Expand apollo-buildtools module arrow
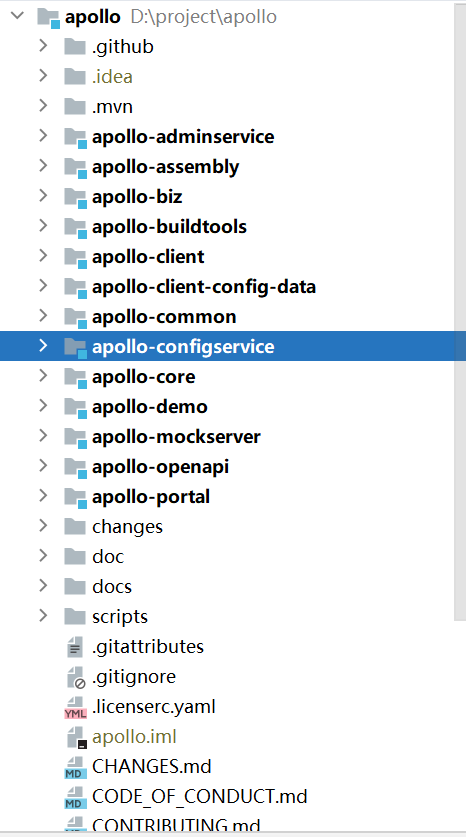Viewport: 466px width, 837px height. [43, 226]
